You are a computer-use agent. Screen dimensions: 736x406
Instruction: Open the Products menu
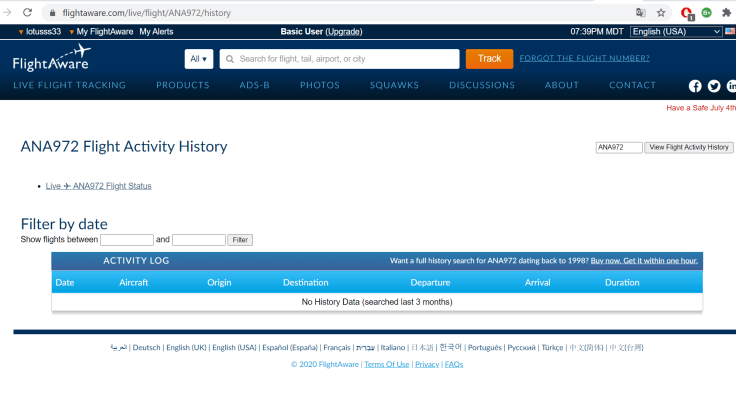(183, 85)
